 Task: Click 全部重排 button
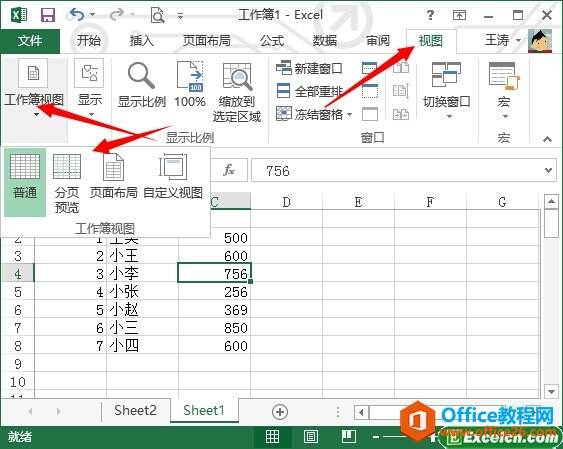(x=309, y=92)
